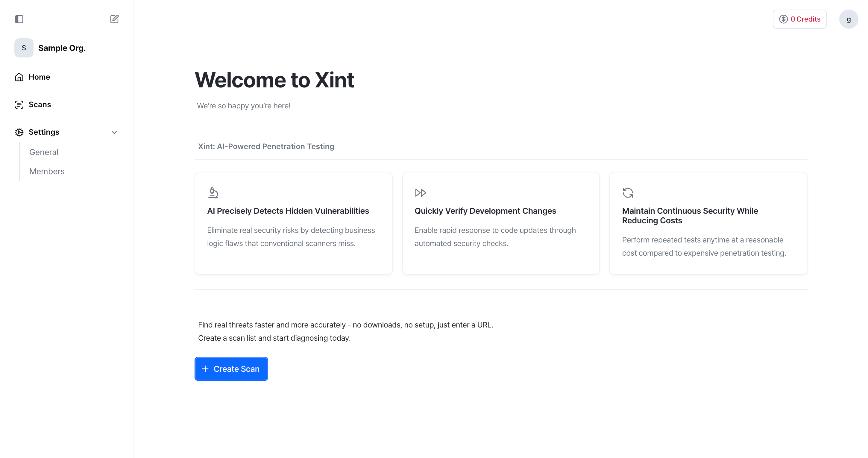This screenshot has height=458, width=868.
Task: Open General settings
Action: [x=44, y=152]
